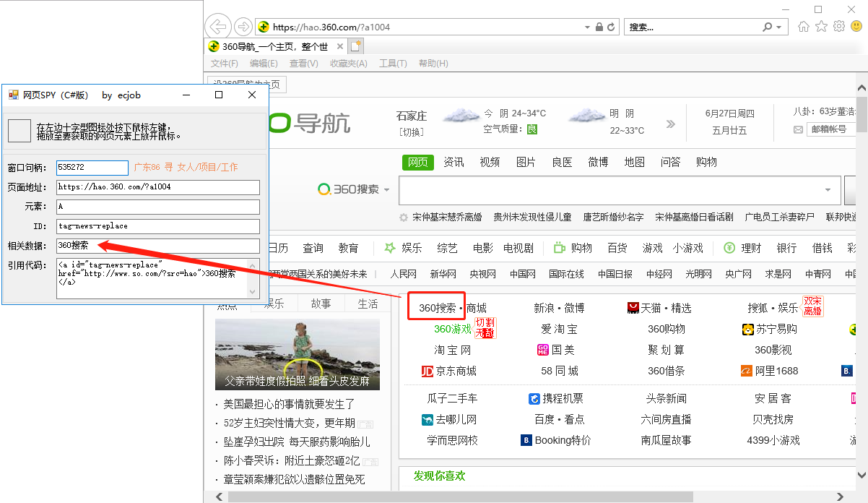
Task: Click trending search 宋仲基宋慧乔离婚
Action: [447, 217]
